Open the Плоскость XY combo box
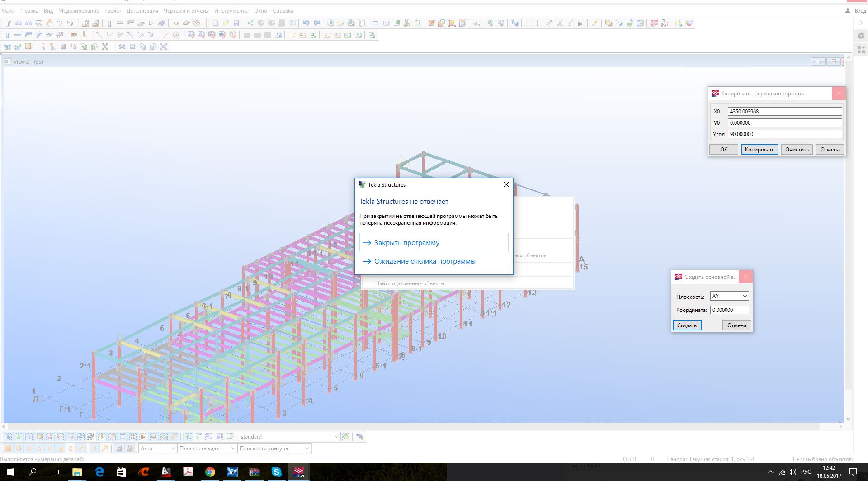This screenshot has width=868, height=481. point(729,296)
